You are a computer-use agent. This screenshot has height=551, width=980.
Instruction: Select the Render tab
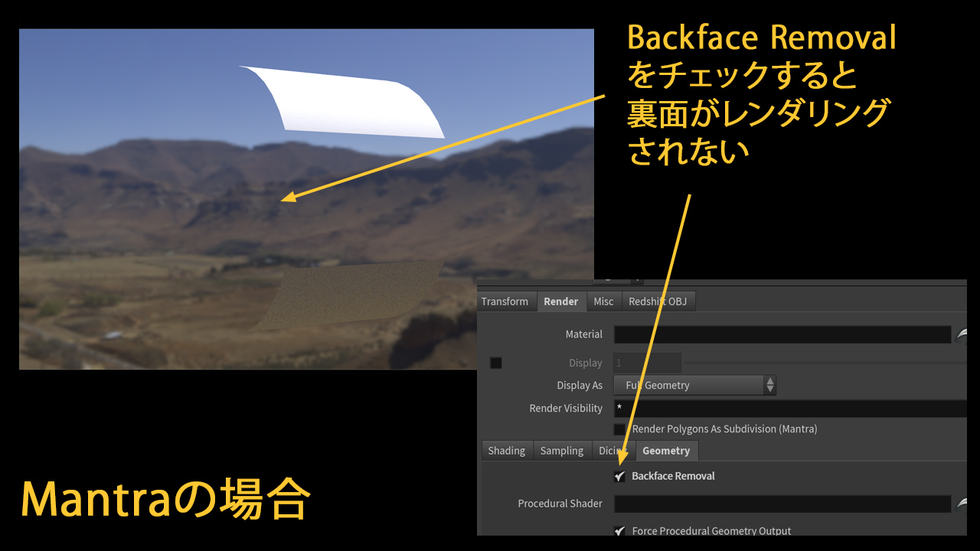pos(560,302)
